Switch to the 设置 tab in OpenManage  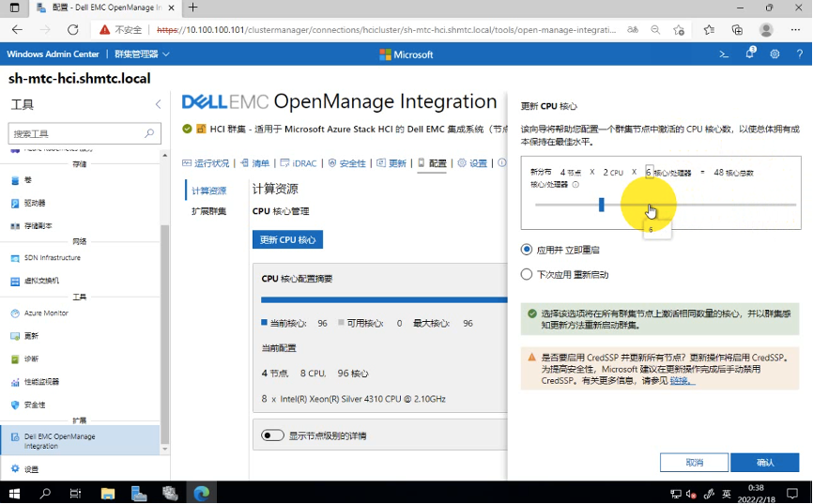pyautogui.click(x=472, y=163)
